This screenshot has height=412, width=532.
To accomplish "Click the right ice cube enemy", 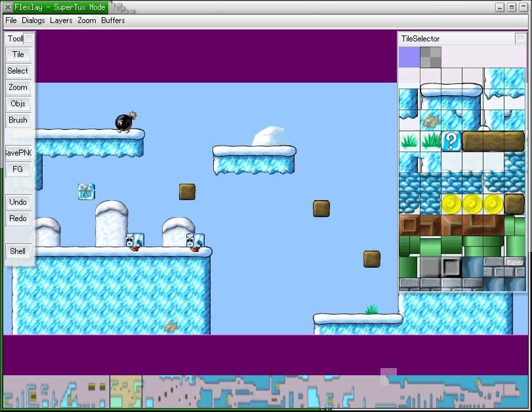I will click(x=195, y=242).
